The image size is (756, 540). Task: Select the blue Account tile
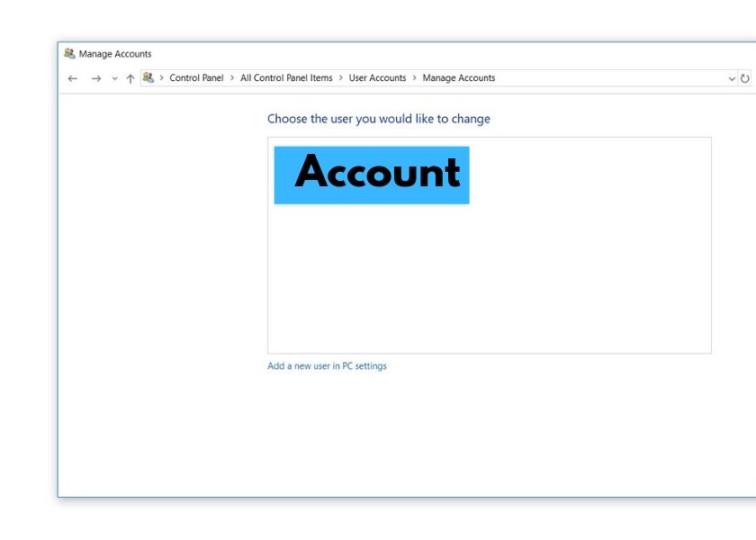tap(372, 175)
